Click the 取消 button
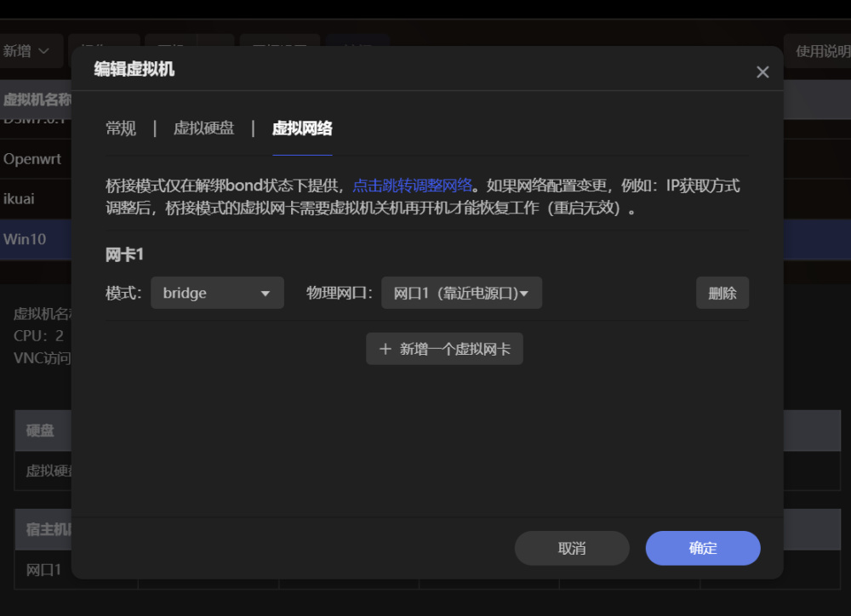851x616 pixels. [x=572, y=548]
